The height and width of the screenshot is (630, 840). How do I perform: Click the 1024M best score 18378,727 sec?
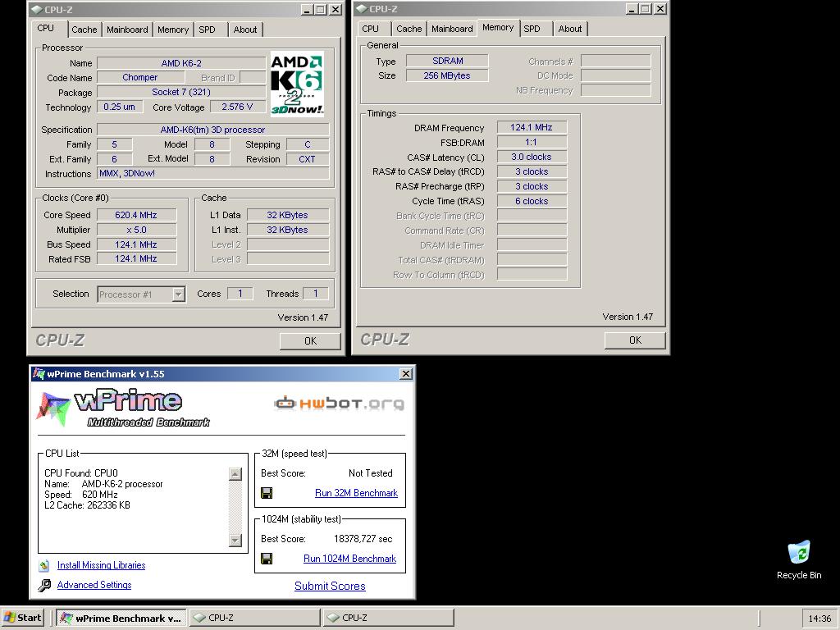coord(363,539)
